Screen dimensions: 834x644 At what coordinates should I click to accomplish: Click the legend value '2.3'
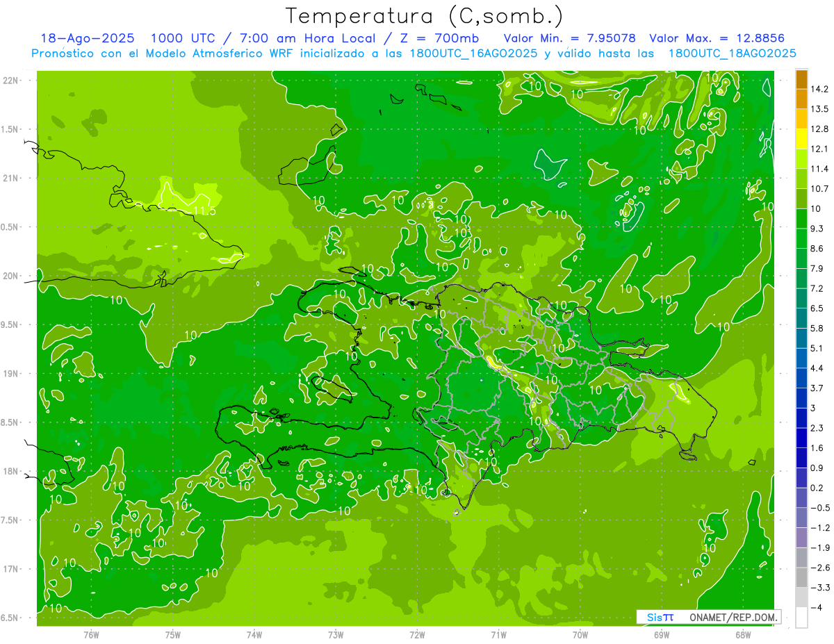(x=817, y=428)
